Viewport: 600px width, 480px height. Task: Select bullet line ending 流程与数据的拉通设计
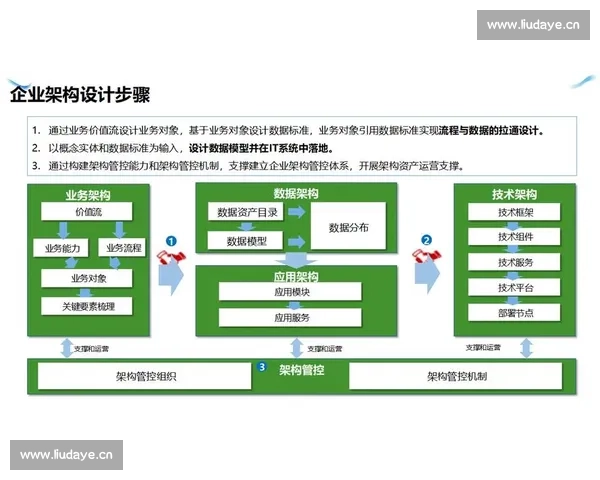[x=288, y=131]
